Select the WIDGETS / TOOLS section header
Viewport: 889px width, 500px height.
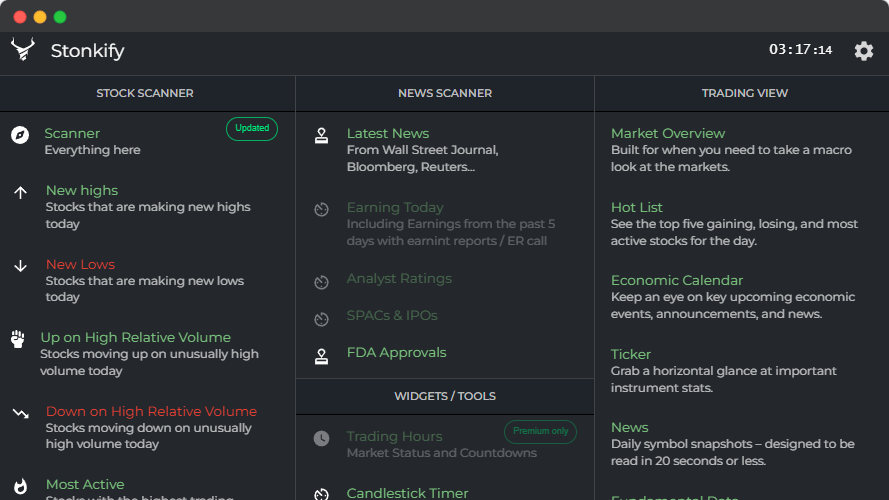pos(444,396)
